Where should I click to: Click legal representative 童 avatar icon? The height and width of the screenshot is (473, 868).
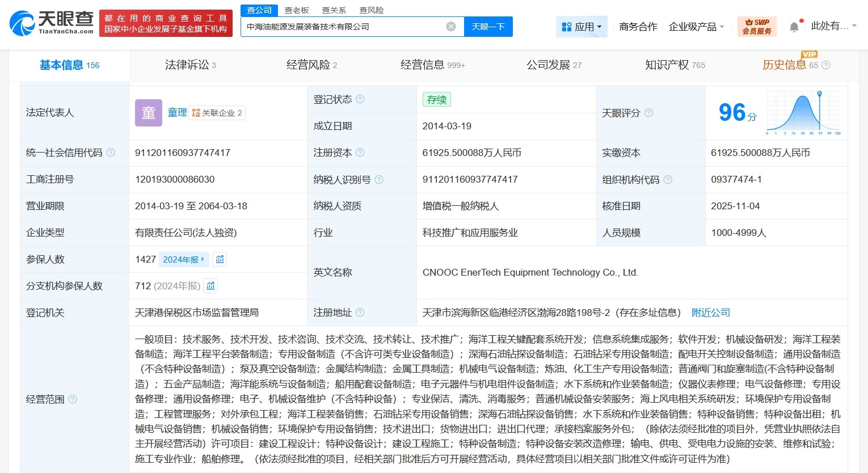(x=148, y=112)
